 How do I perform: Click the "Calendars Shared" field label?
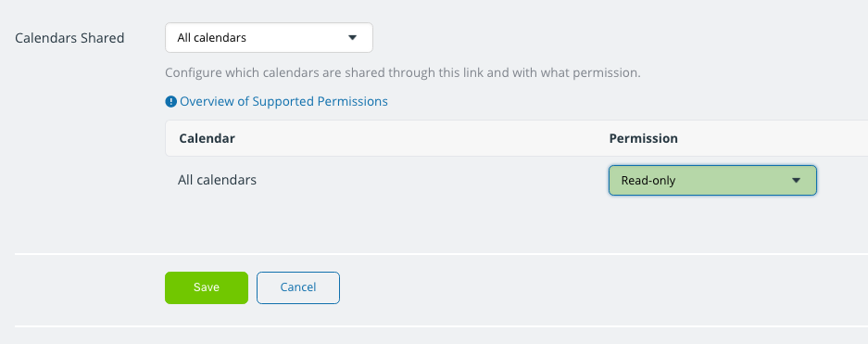[x=69, y=38]
